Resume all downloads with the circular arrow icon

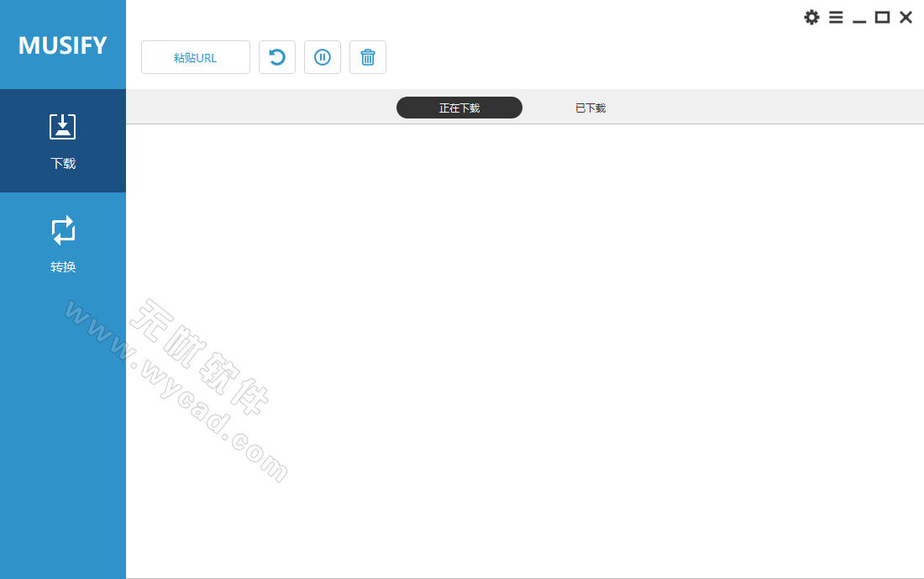tap(277, 57)
